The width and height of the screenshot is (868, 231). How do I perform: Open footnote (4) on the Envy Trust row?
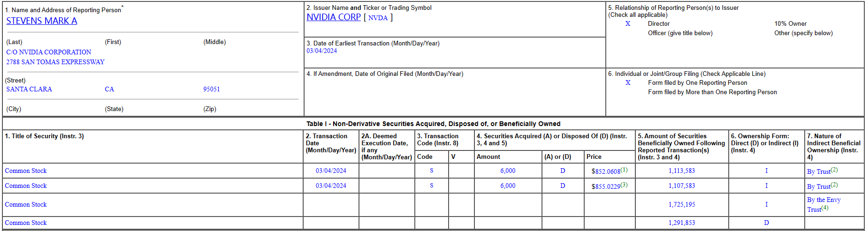[x=825, y=208]
